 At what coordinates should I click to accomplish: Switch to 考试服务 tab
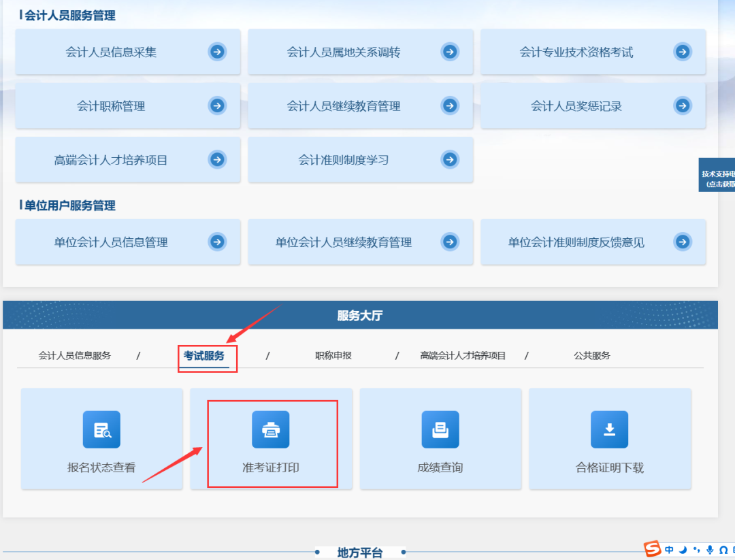coord(204,356)
